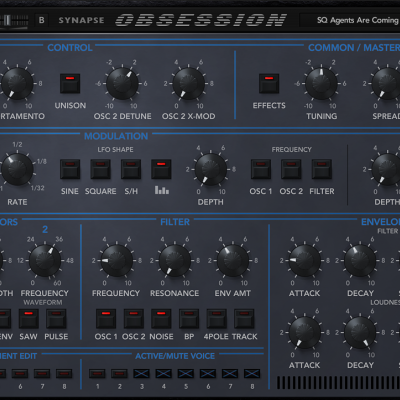Select the PULSE waveform button
The height and width of the screenshot is (400, 400).
click(x=56, y=319)
